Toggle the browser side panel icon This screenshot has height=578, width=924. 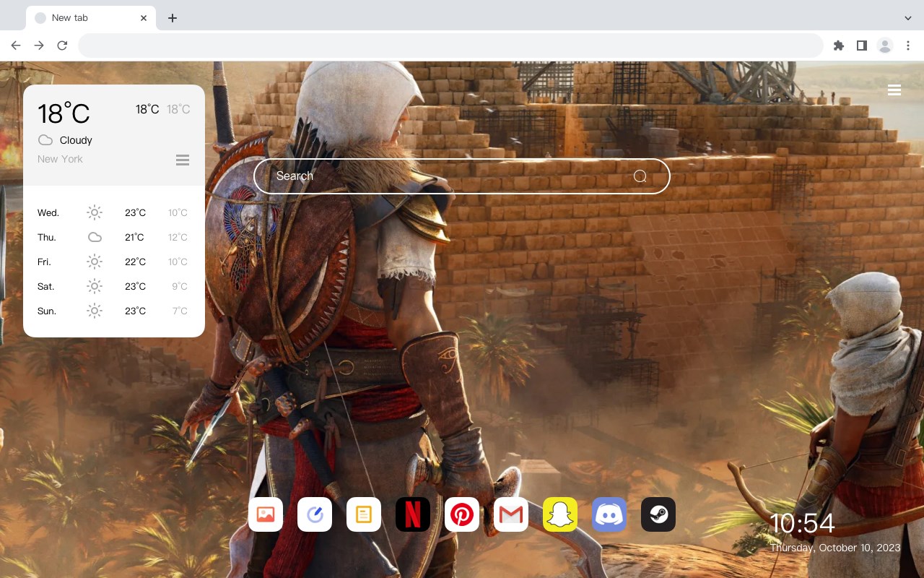861,46
